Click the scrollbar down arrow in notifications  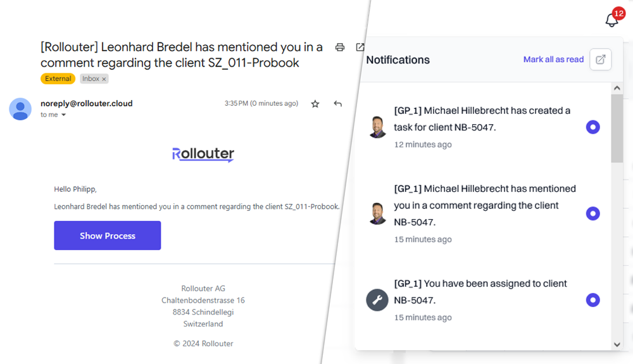[617, 344]
